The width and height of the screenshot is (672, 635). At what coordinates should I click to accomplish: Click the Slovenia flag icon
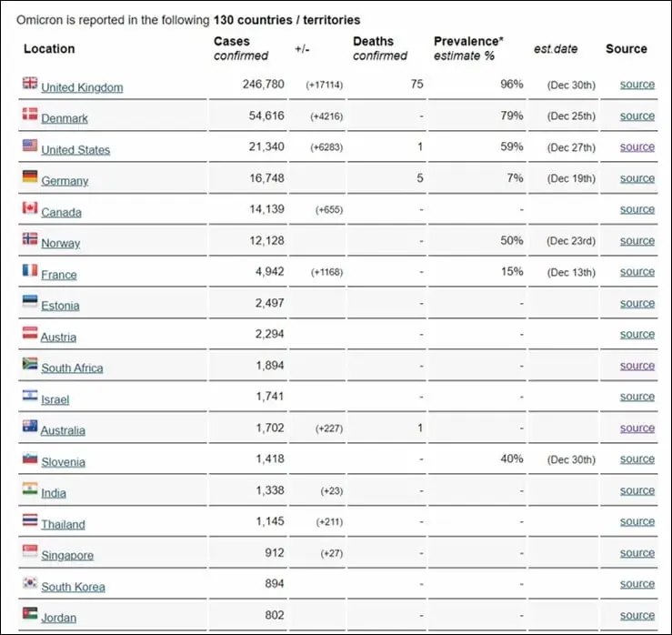(30, 458)
